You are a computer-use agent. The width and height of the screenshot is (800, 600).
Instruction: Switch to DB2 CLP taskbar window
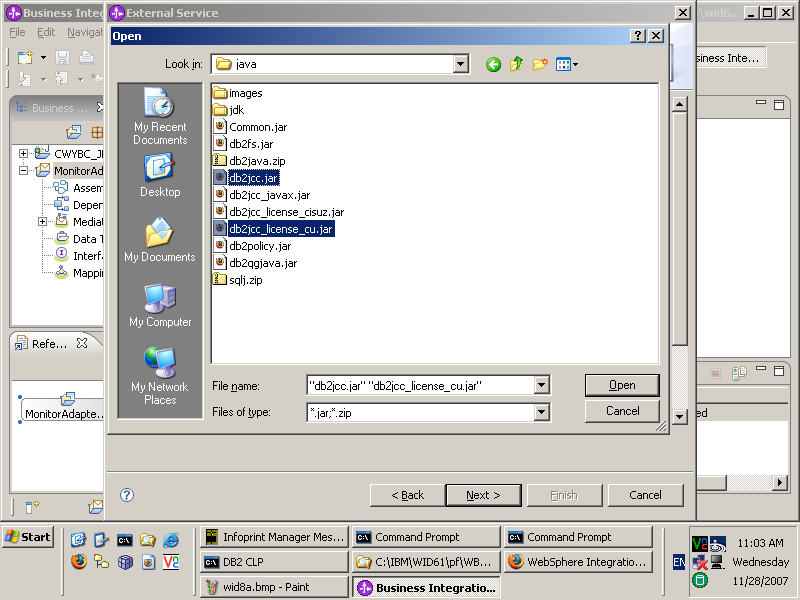274,562
